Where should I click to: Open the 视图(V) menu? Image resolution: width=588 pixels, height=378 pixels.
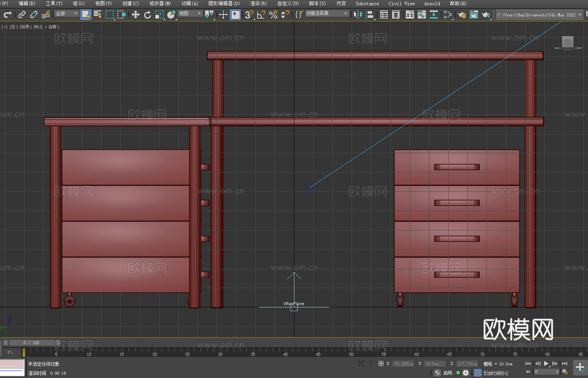click(103, 3)
